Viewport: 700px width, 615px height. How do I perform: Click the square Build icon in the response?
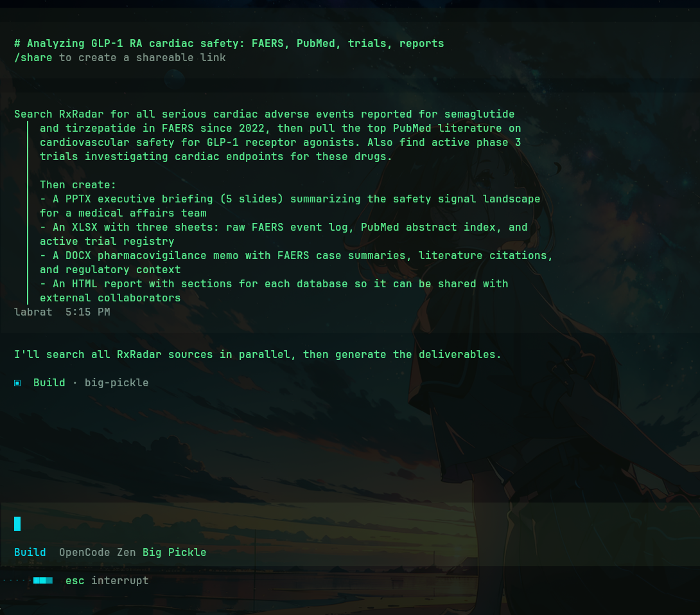[17, 383]
